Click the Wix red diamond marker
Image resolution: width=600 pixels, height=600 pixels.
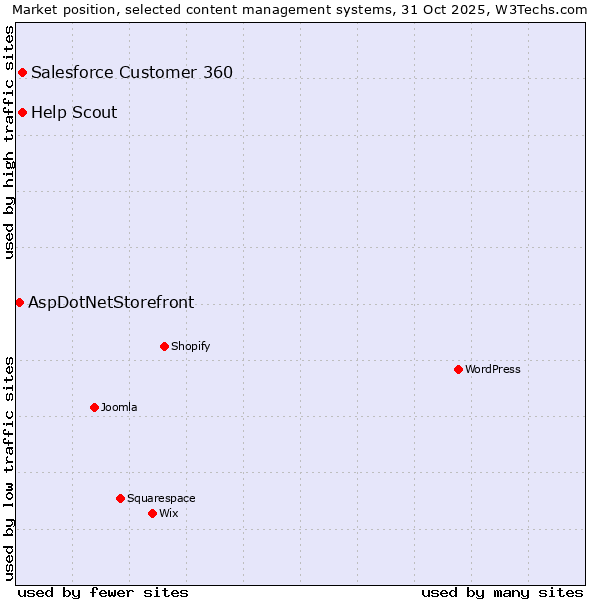152,513
